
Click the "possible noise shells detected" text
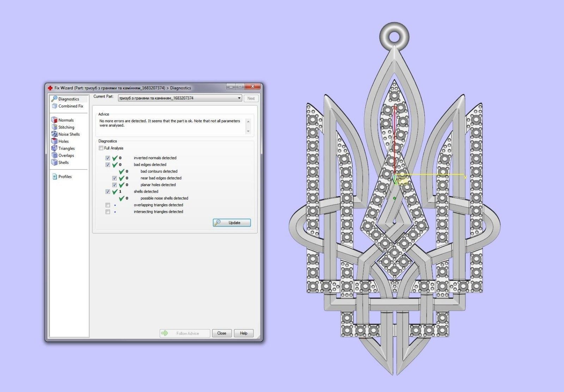point(164,198)
